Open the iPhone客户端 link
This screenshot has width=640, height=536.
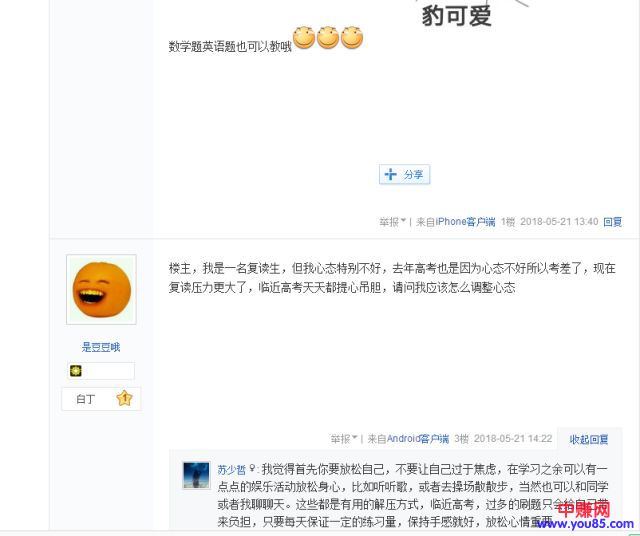click(465, 222)
